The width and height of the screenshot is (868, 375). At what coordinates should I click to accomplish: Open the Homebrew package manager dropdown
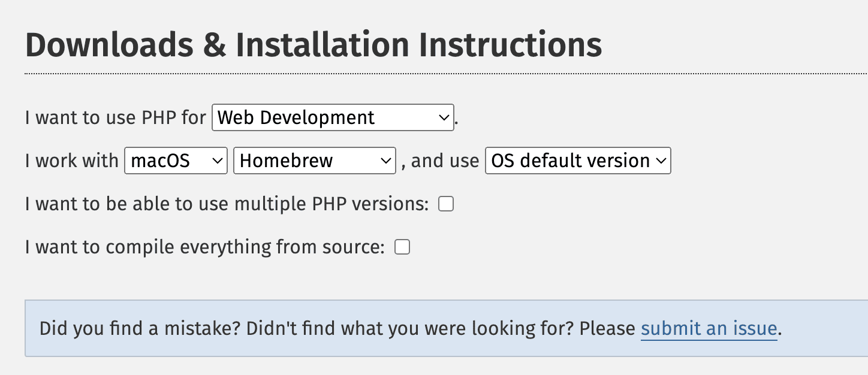306,161
